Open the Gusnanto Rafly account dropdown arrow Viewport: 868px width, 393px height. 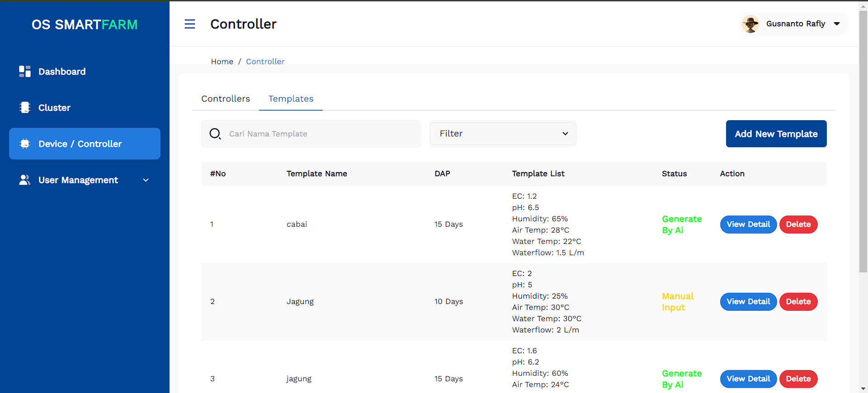click(x=837, y=24)
